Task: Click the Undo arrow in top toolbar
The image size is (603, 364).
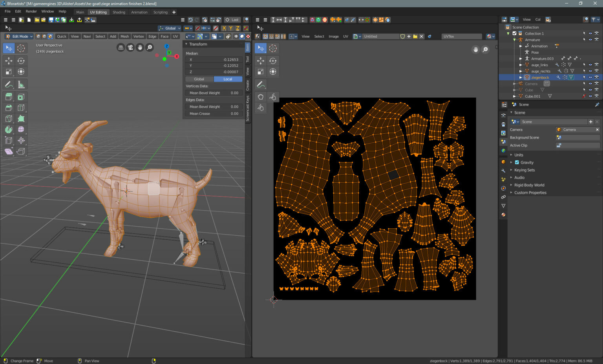Action: pyautogui.click(x=190, y=20)
